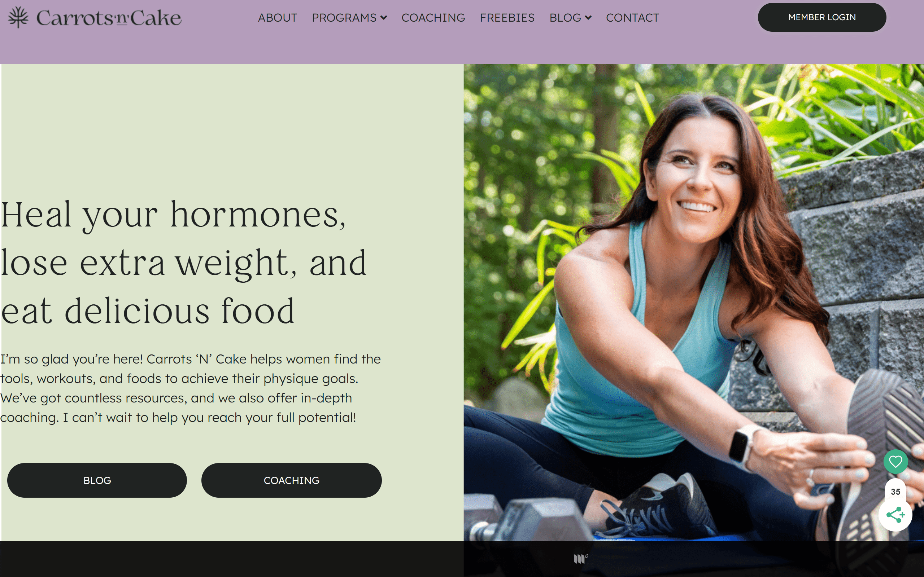Viewport: 924px width, 577px height.
Task: Click the Carrots 'n' Cake wordmark text
Action: point(109,18)
